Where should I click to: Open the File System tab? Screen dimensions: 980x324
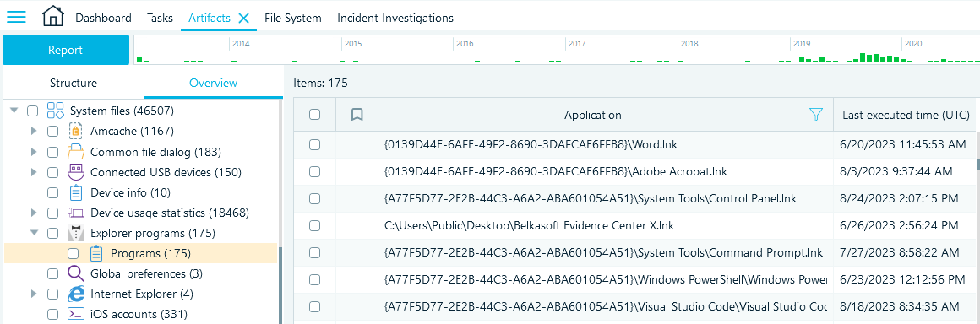click(x=293, y=18)
